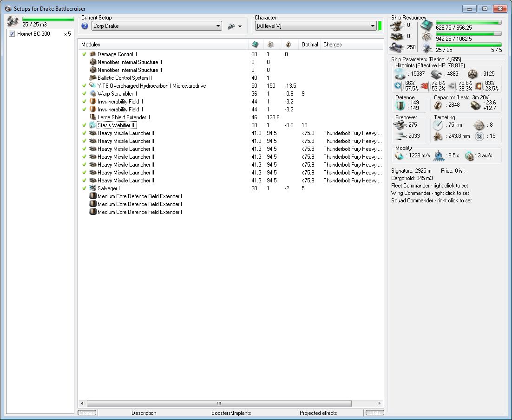Open the Character dropdown showing All level V
This screenshot has height=420, width=512.
[315, 26]
